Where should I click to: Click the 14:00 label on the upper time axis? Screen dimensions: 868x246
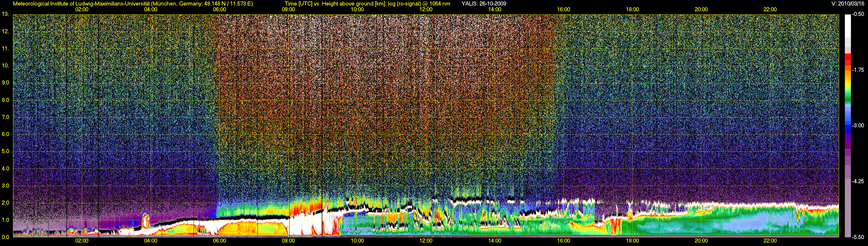(x=495, y=10)
